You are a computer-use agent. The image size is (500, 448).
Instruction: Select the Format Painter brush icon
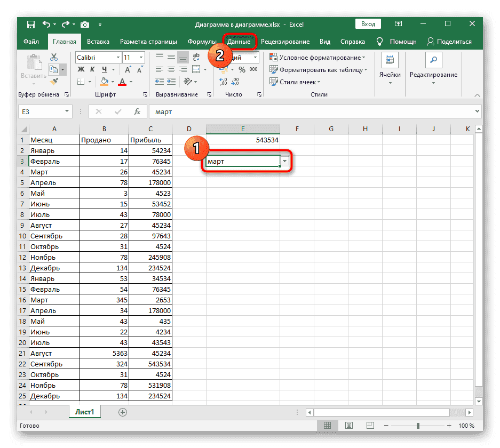[x=54, y=82]
